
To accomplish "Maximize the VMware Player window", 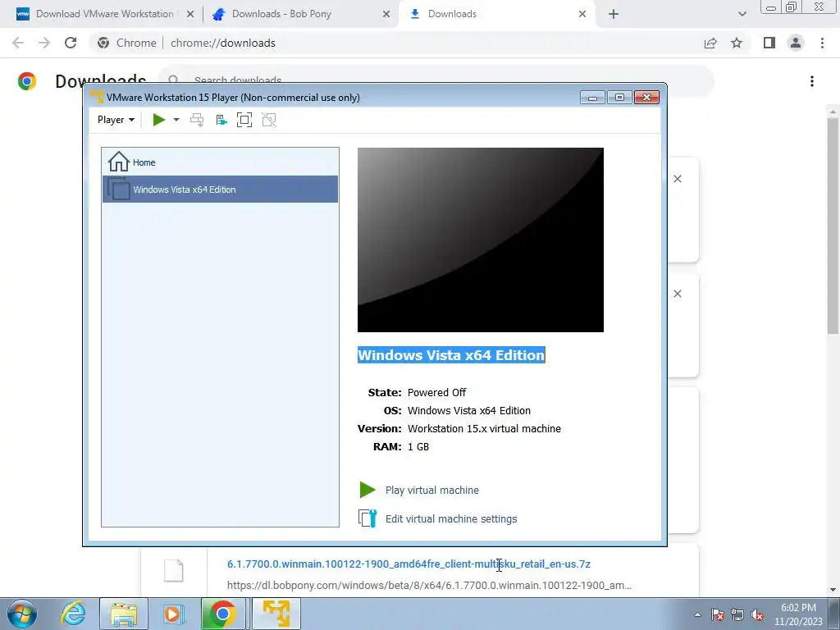I will tap(620, 98).
